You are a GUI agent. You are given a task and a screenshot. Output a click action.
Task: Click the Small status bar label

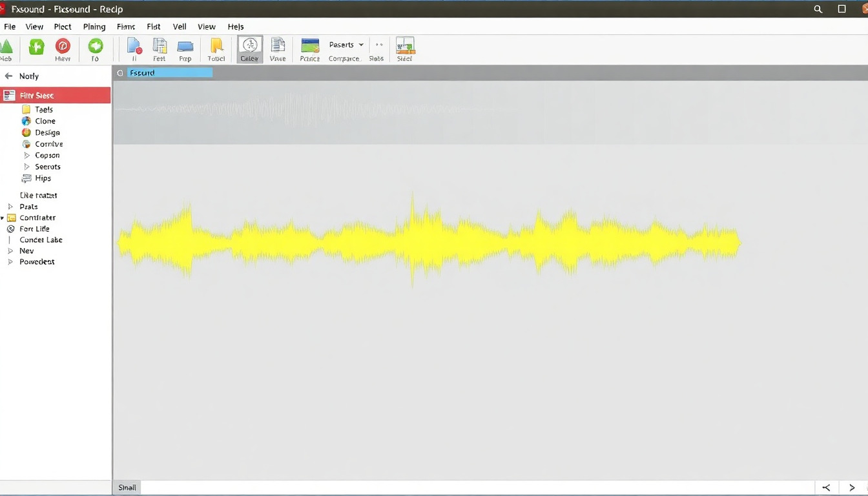(127, 488)
